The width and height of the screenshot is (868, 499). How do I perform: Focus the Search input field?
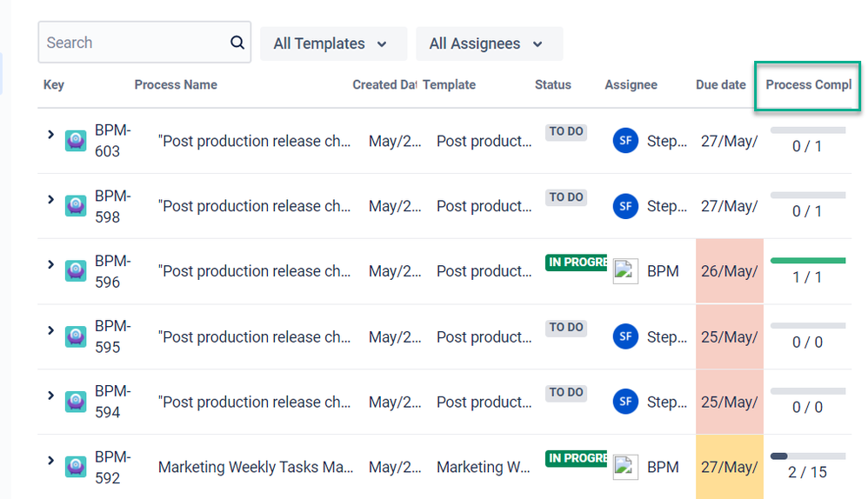pos(136,43)
